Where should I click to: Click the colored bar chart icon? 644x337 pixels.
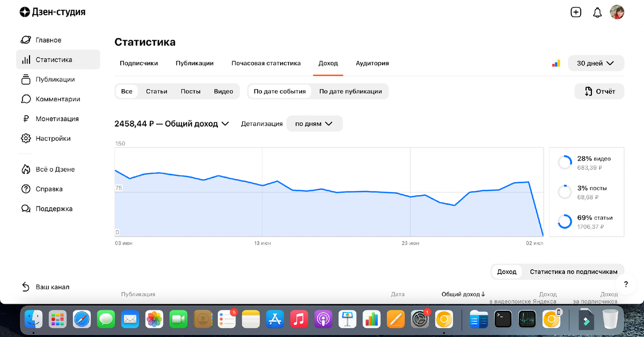[556, 63]
